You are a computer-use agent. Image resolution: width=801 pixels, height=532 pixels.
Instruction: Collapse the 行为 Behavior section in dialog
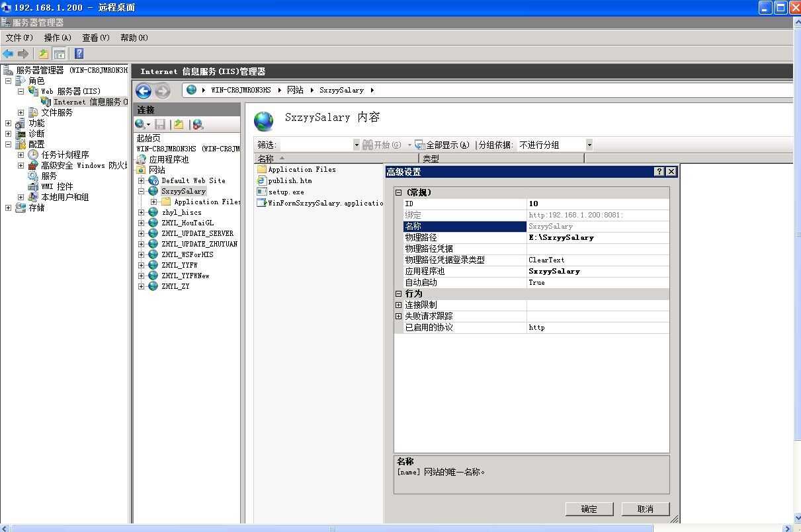(x=399, y=293)
